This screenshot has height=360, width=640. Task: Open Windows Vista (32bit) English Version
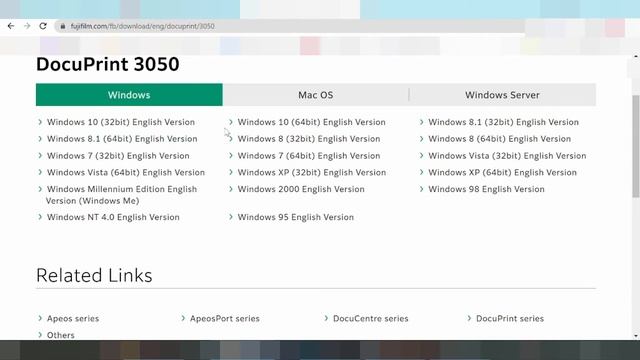507,156
